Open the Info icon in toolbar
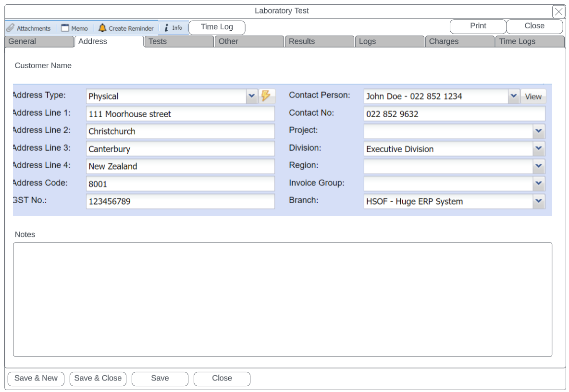The height and width of the screenshot is (392, 569). [166, 28]
